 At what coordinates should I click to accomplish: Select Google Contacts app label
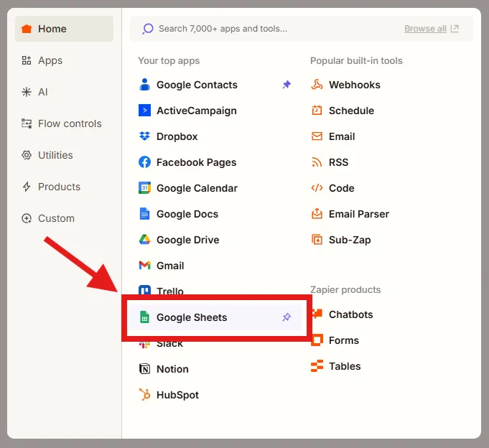[197, 85]
